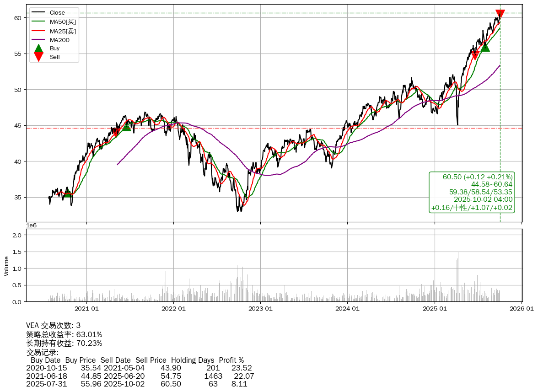Select the trade record row bought 2020-10-15
Image resolution: width=538 pixels, height=392 pixels.
pyautogui.click(x=139, y=368)
